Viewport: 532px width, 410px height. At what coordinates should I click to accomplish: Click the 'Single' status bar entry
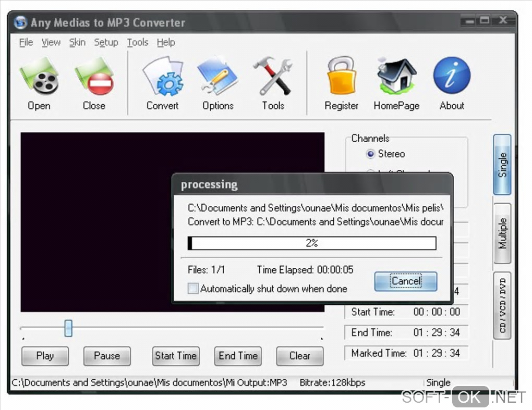438,383
